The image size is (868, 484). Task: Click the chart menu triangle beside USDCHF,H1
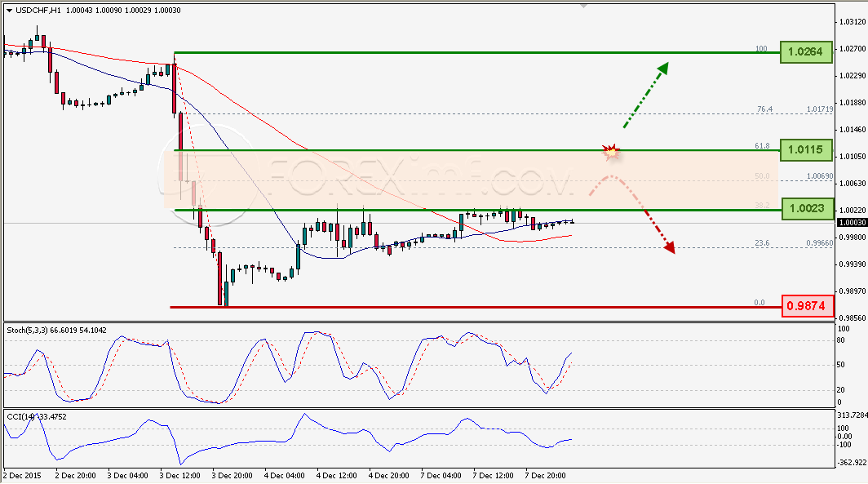8,11
